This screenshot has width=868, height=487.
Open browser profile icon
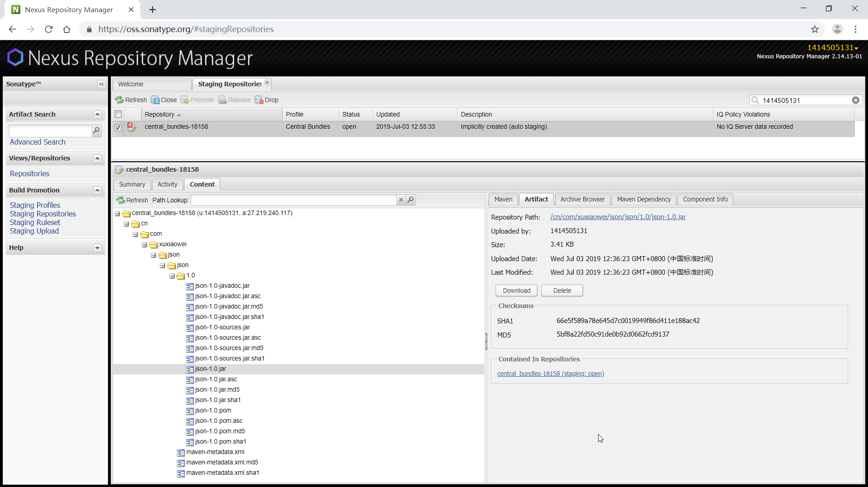point(837,29)
